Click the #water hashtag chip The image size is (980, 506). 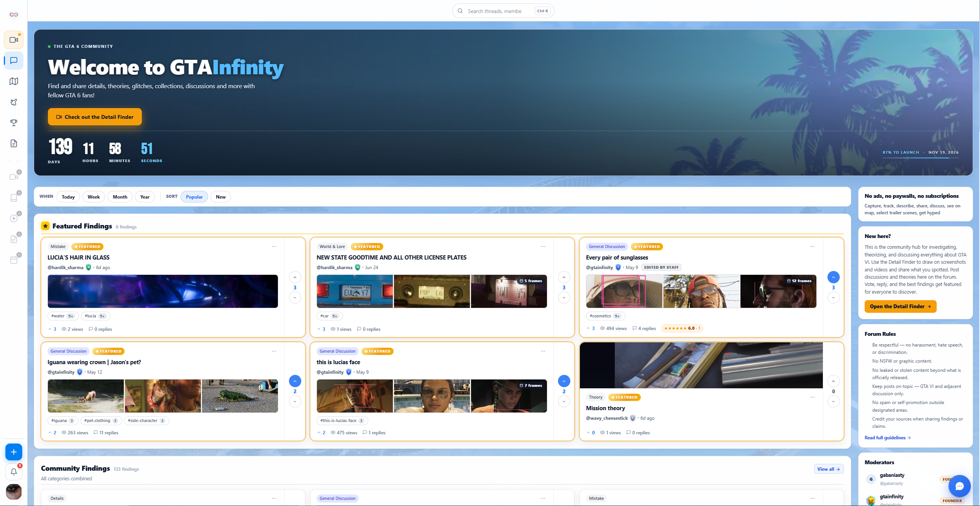coord(63,316)
